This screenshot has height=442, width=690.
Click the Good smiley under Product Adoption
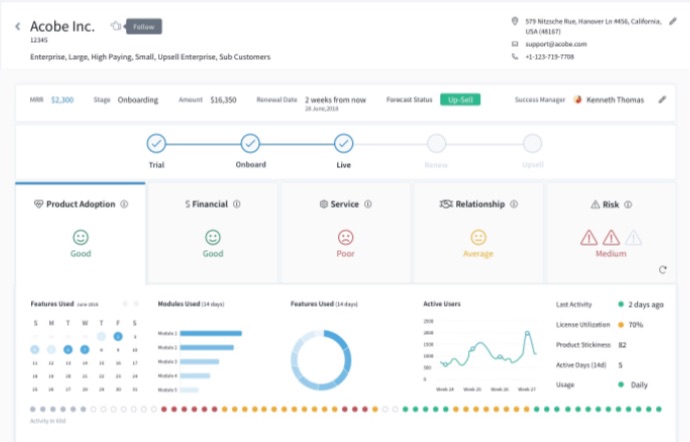81,237
